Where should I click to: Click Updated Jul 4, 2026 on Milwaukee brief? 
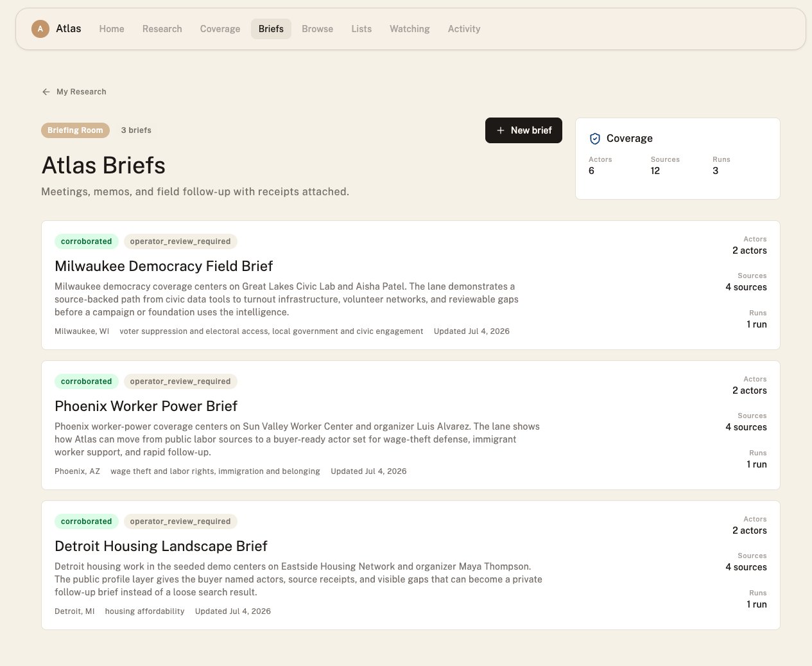[x=472, y=331]
